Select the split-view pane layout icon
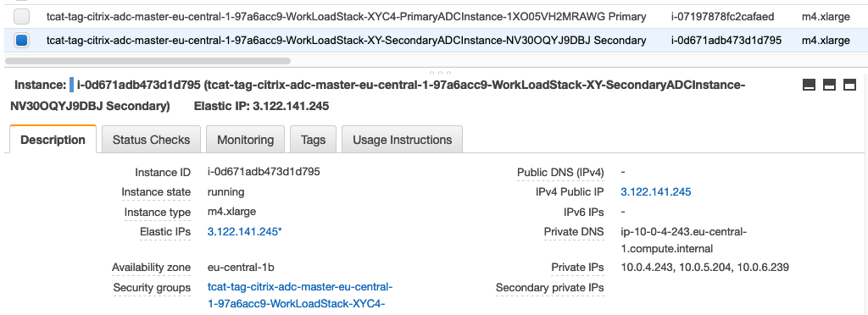Screen dimensions: 868x315 [829, 85]
